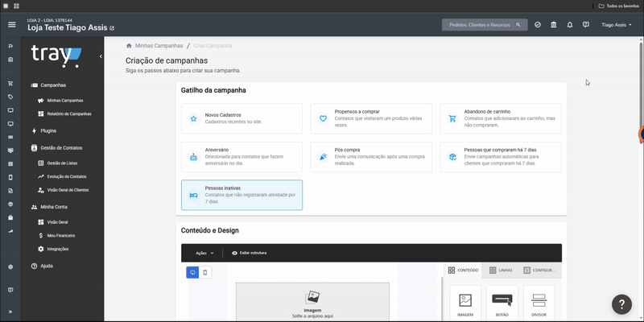Click the shopping bag icon in the left strip
This screenshot has height=322, width=644.
tap(10, 217)
